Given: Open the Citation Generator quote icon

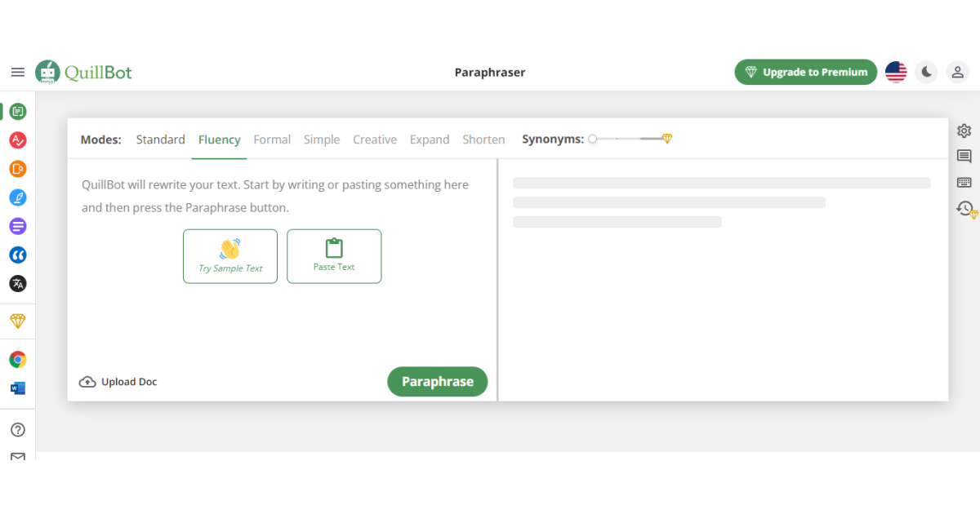Looking at the screenshot, I should (18, 255).
